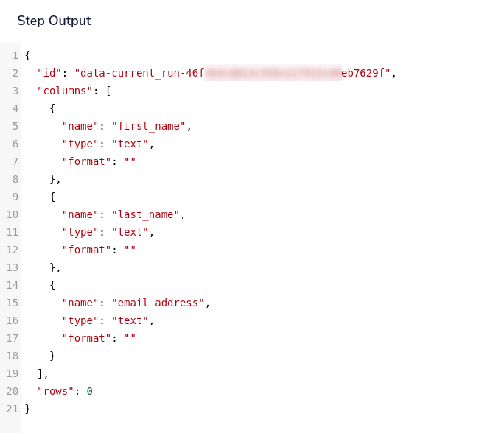The width and height of the screenshot is (504, 433).
Task: Select line number 9 in the gutter
Action: pos(15,197)
